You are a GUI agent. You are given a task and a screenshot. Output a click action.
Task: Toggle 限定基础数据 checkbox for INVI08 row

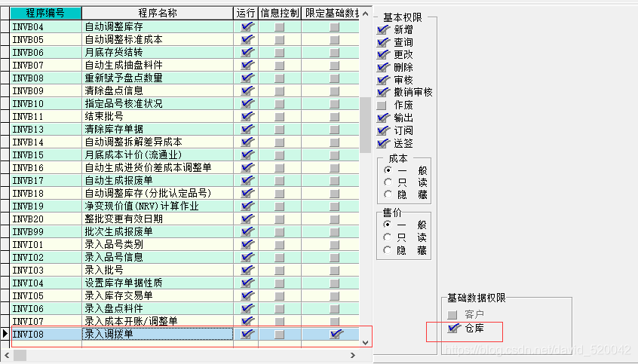[336, 335]
